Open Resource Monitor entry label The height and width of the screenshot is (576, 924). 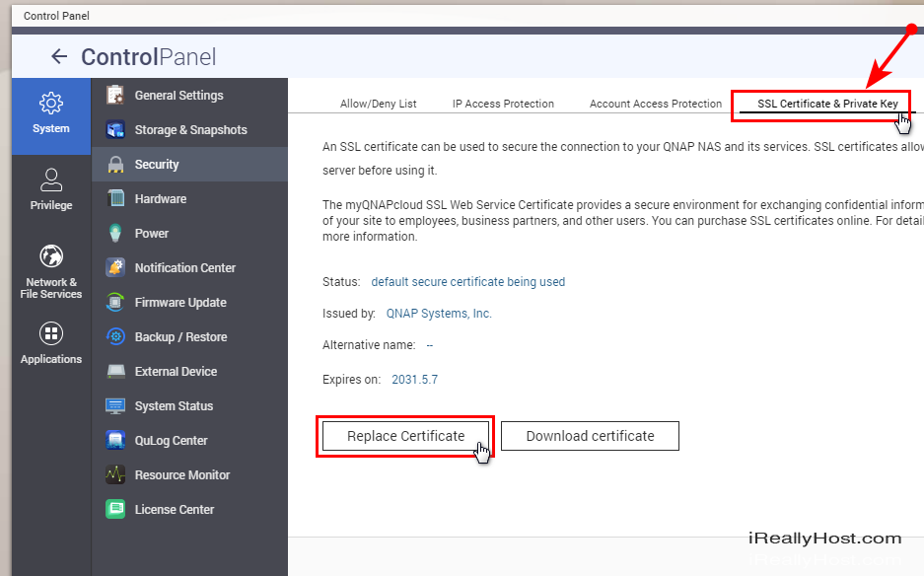182,475
